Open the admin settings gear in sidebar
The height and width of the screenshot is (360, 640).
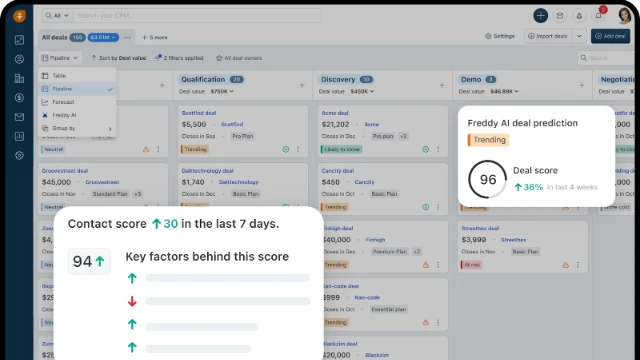pos(19,156)
